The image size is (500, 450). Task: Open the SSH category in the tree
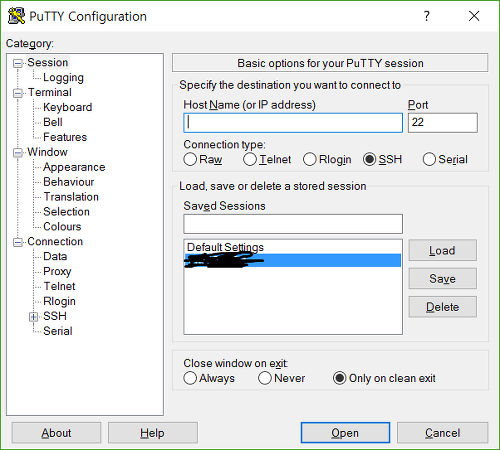(55, 316)
